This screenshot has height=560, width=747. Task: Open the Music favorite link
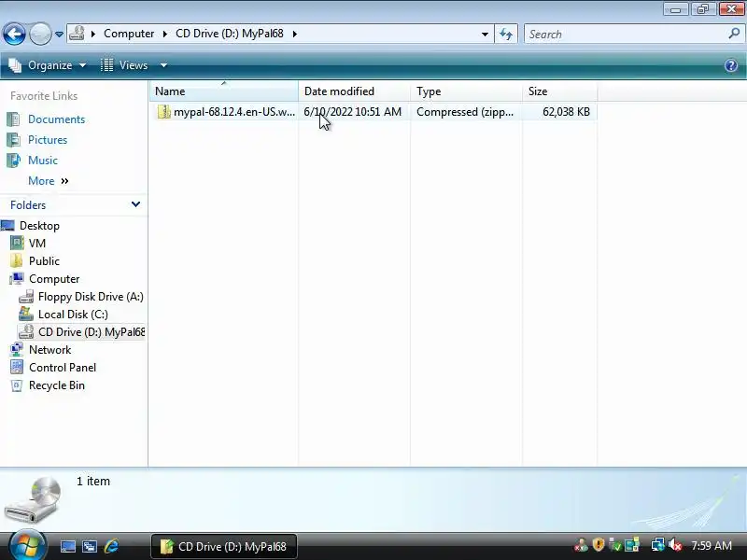pyautogui.click(x=43, y=161)
